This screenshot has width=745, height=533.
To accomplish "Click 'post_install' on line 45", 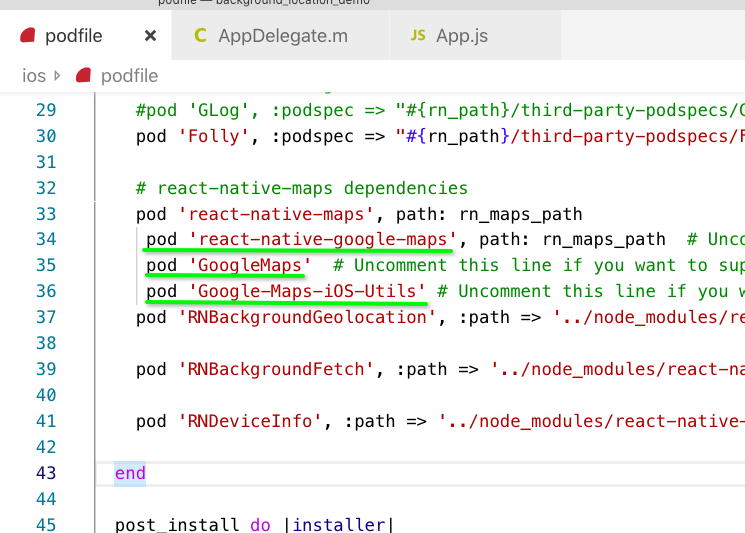I will click(177, 525).
